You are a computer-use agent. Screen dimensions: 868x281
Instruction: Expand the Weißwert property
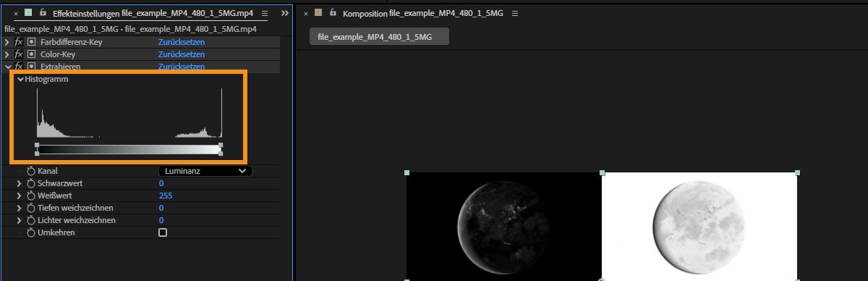coord(20,196)
